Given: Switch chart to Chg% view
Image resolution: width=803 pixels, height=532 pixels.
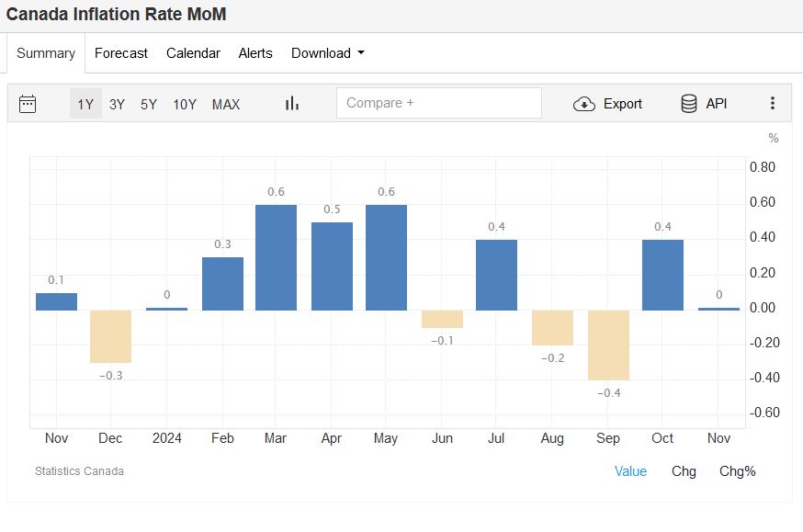Looking at the screenshot, I should (737, 471).
